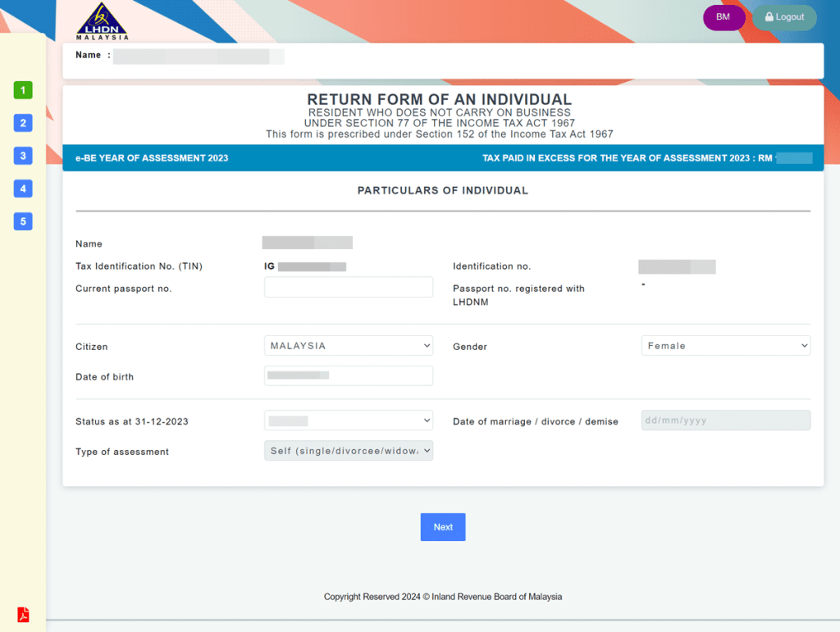Click the lock icon on Logout

[769, 17]
